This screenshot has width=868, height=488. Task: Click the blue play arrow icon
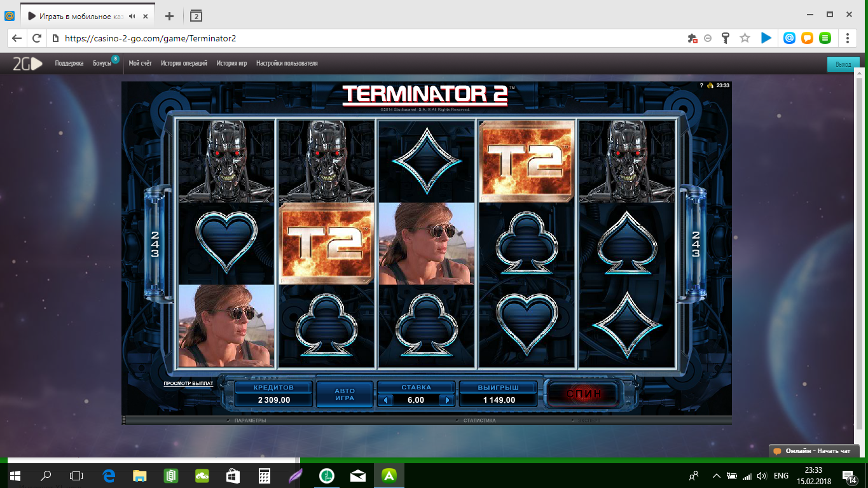(x=766, y=38)
